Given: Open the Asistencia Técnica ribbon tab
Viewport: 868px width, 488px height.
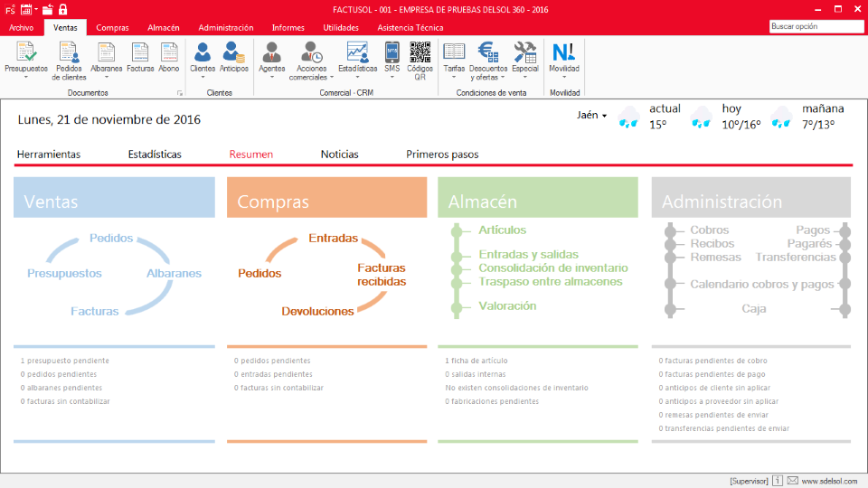Looking at the screenshot, I should [410, 28].
